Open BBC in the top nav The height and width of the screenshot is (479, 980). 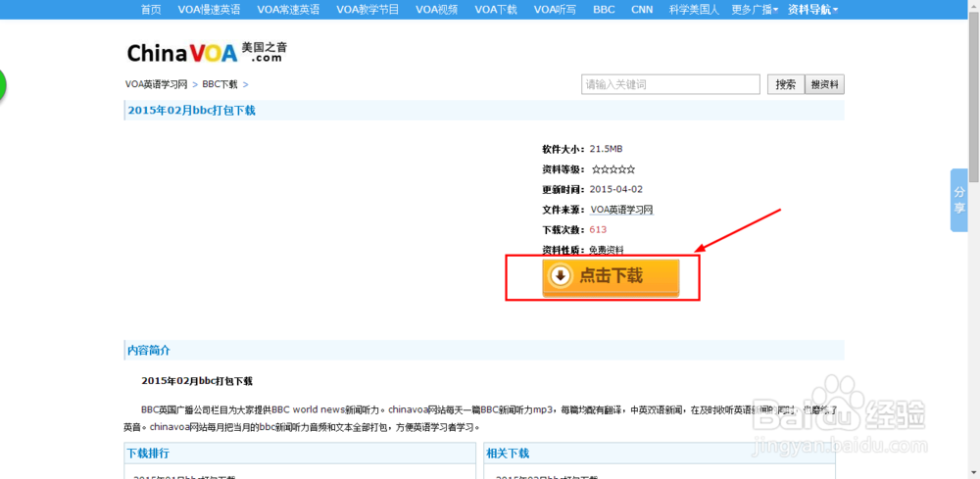pos(604,10)
